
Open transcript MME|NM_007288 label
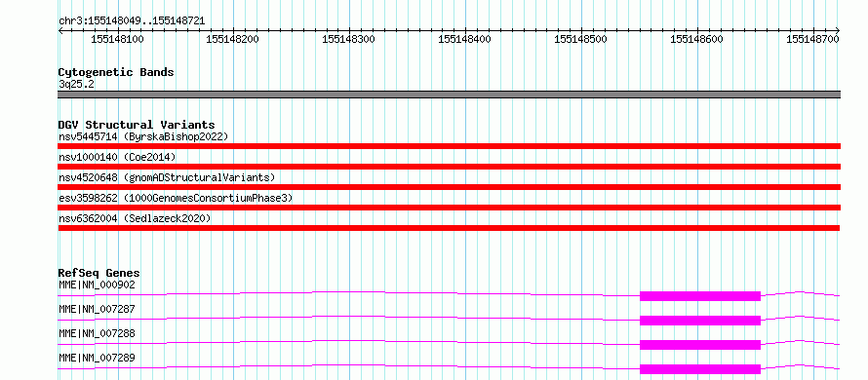(97, 333)
